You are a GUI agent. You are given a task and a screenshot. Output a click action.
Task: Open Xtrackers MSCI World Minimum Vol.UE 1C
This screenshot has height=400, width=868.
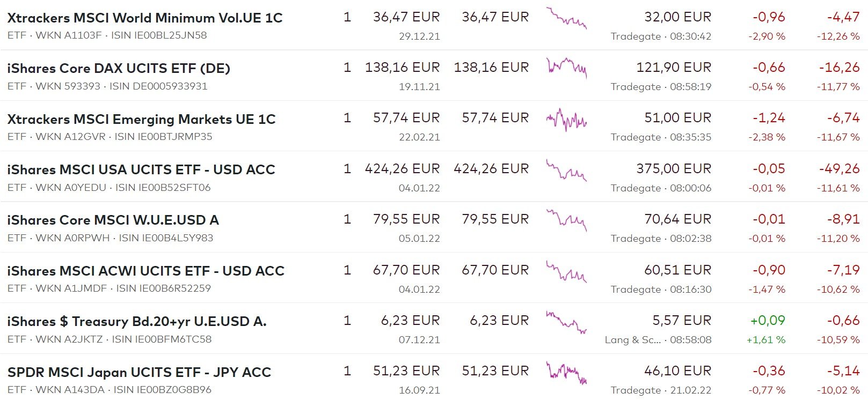145,18
